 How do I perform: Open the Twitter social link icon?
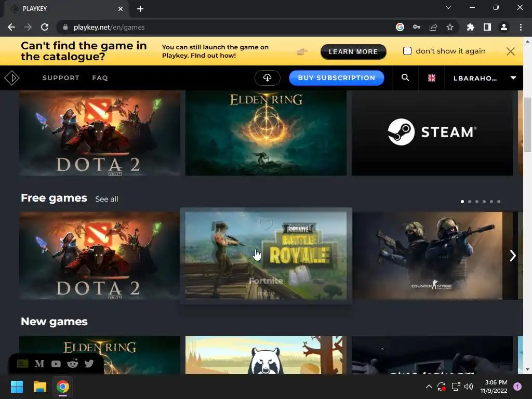(89, 363)
